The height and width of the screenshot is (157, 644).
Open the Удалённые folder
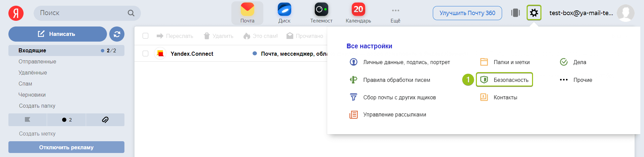tap(33, 72)
